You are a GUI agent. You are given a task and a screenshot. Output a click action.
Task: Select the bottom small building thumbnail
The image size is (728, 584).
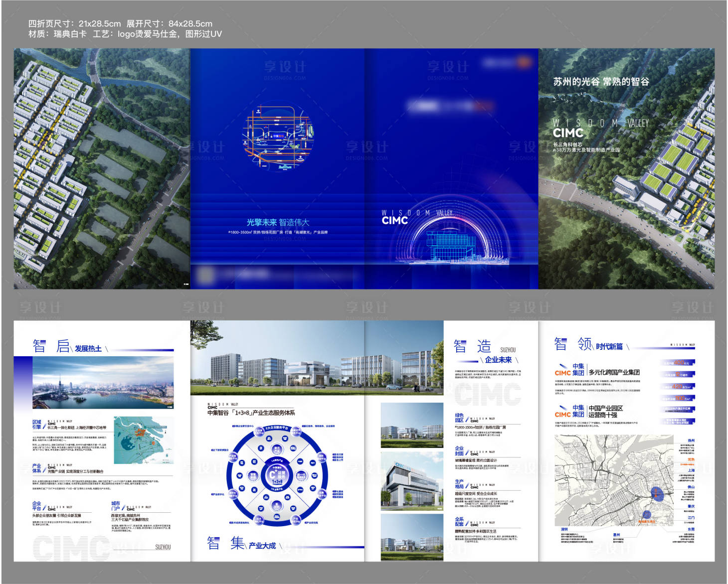[x=412, y=537]
